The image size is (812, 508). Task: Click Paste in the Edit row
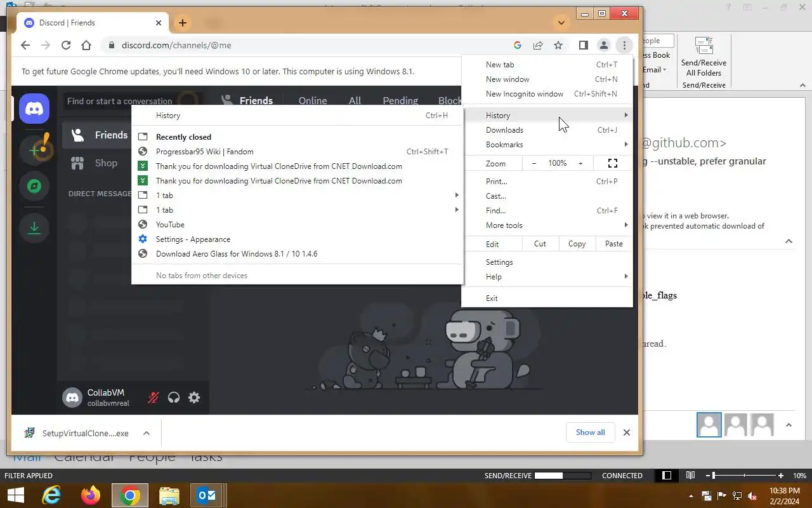613,244
